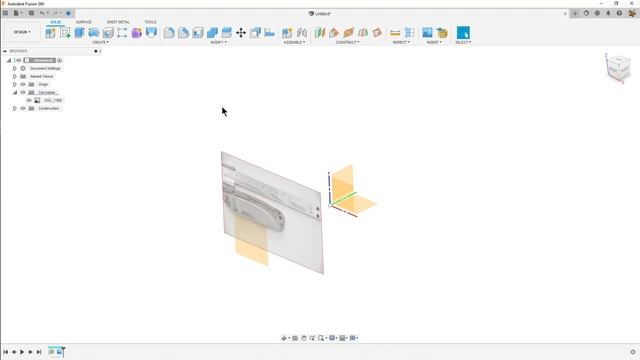
Task: Collapse the root component tree node
Action: 9,60
